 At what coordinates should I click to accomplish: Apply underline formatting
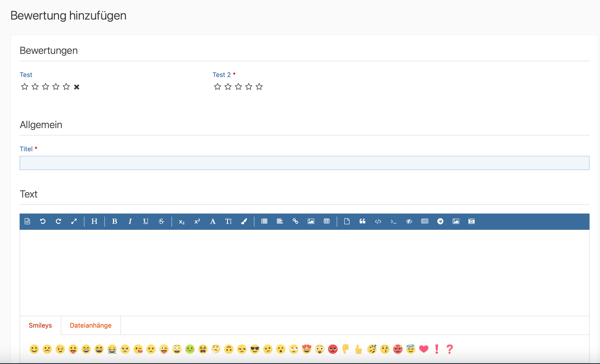(x=146, y=221)
